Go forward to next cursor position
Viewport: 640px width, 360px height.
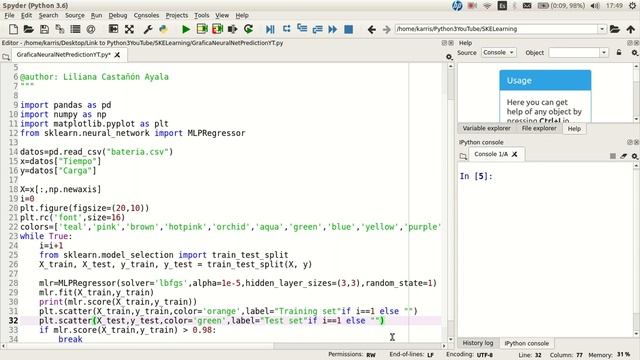pos(387,29)
